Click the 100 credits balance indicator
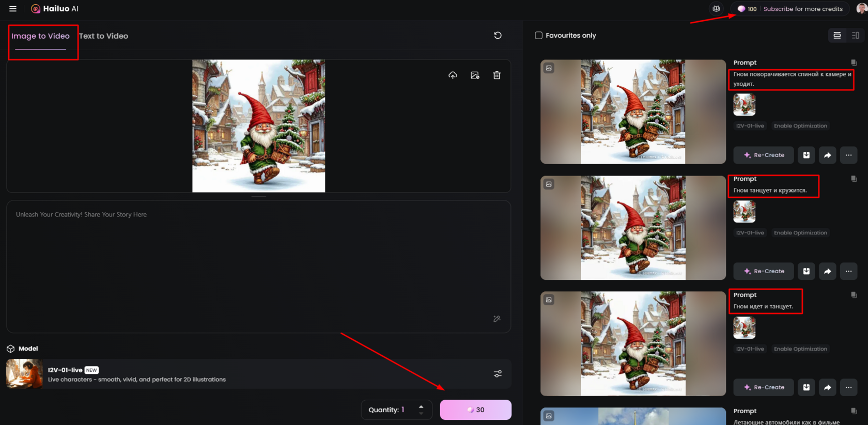This screenshot has height=425, width=868. click(747, 9)
